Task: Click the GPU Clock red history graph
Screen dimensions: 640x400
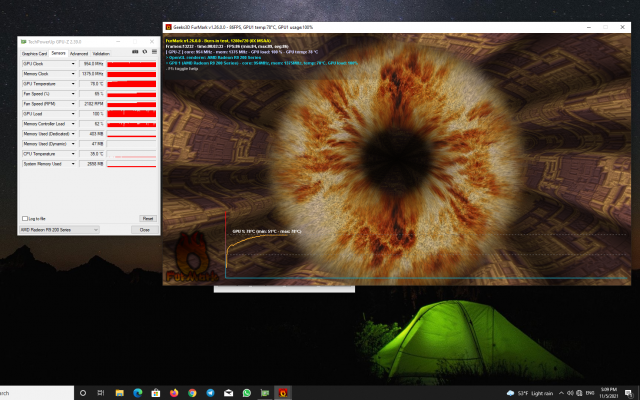Action: (x=131, y=64)
